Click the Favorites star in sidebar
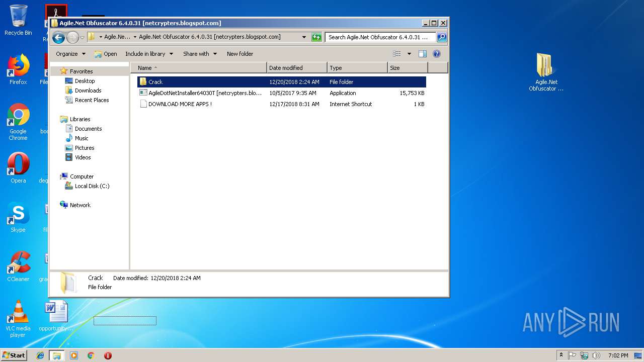The image size is (644, 362). [63, 71]
